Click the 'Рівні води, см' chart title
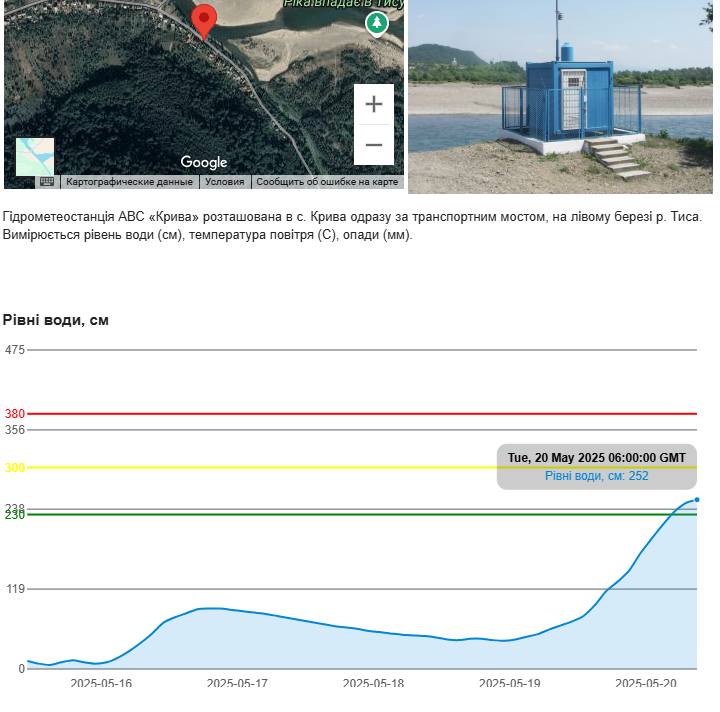Viewport: 720px width, 712px height. (x=55, y=320)
